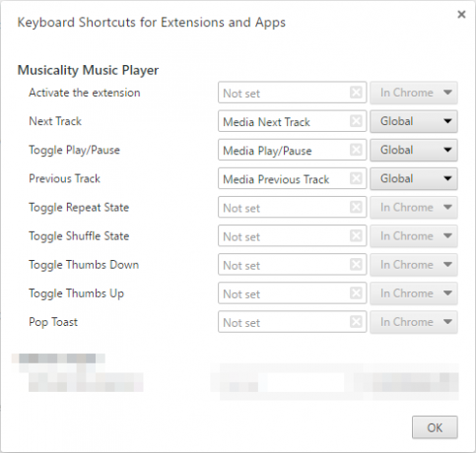Select the Toggle Repeat State label

tap(79, 208)
